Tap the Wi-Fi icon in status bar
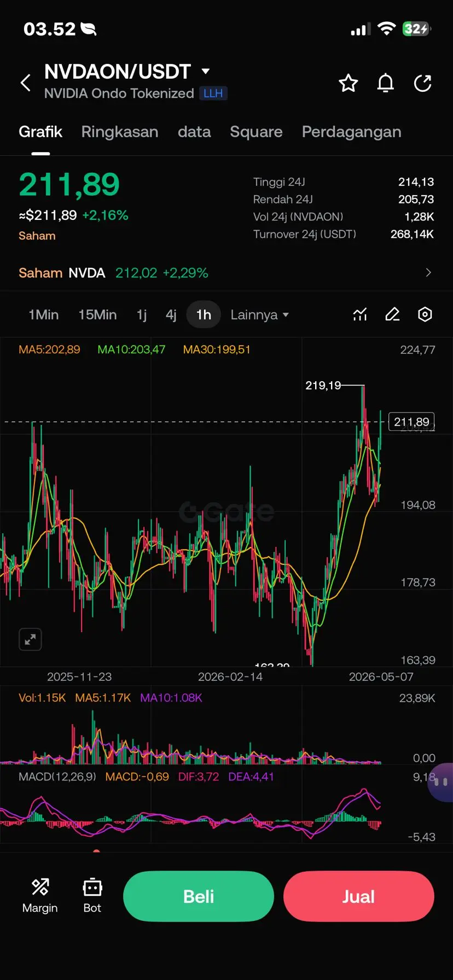Viewport: 453px width, 980px height. 387,29
